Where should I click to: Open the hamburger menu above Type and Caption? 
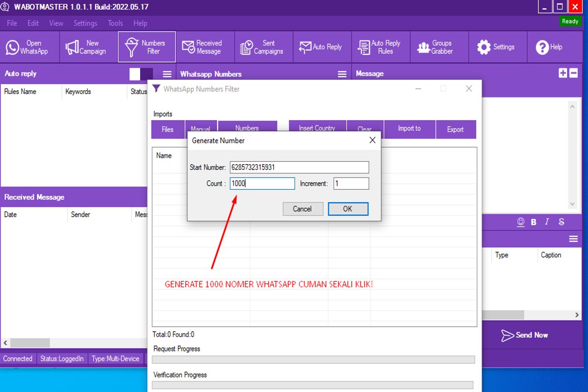pos(573,239)
